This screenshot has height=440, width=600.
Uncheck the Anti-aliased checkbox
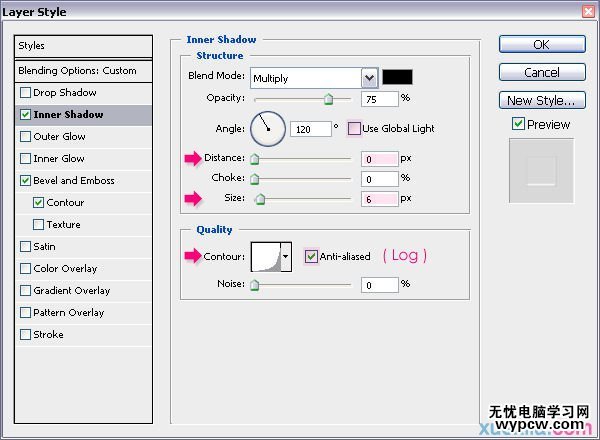311,256
